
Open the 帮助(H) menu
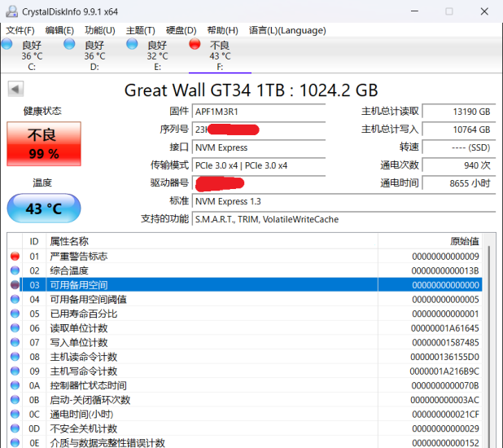(x=223, y=30)
